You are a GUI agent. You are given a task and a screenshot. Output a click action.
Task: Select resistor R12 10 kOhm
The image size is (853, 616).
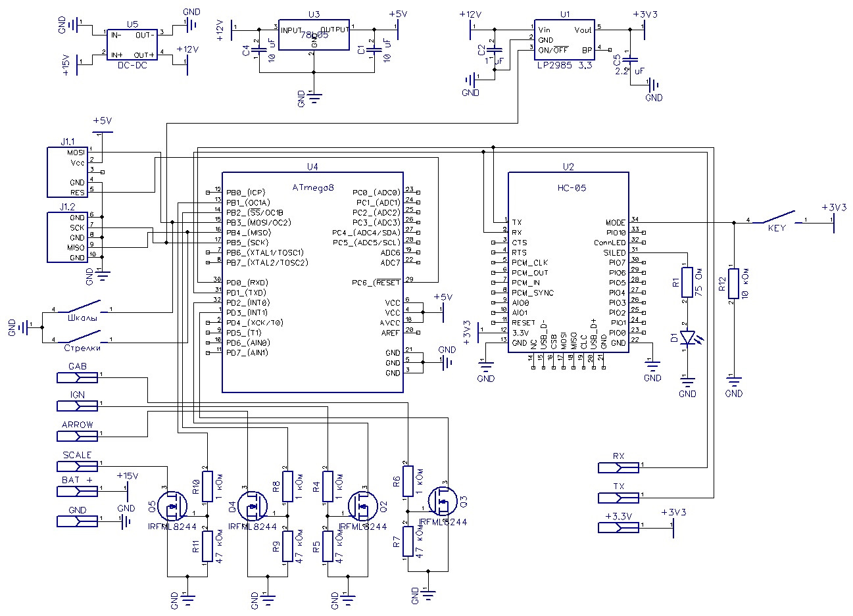[734, 282]
